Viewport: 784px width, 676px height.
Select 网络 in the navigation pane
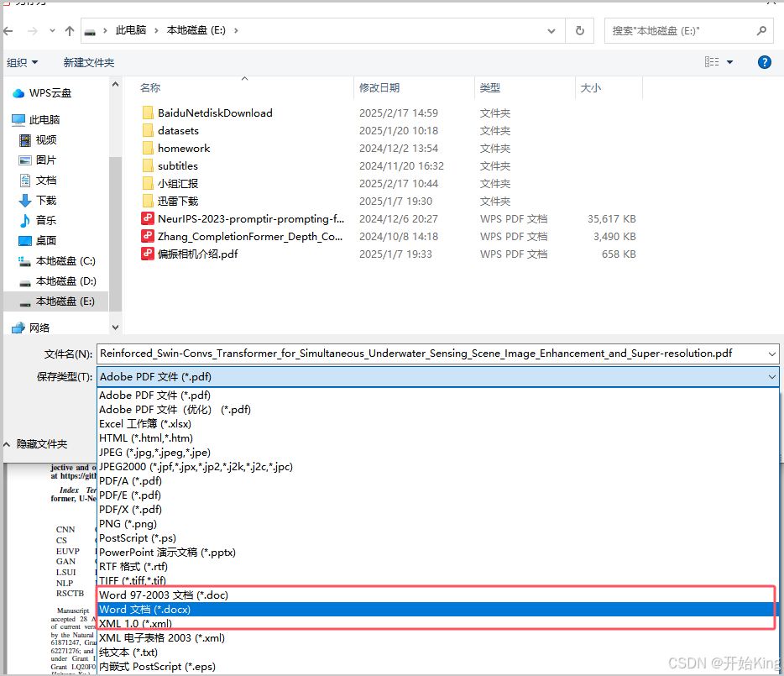coord(31,328)
